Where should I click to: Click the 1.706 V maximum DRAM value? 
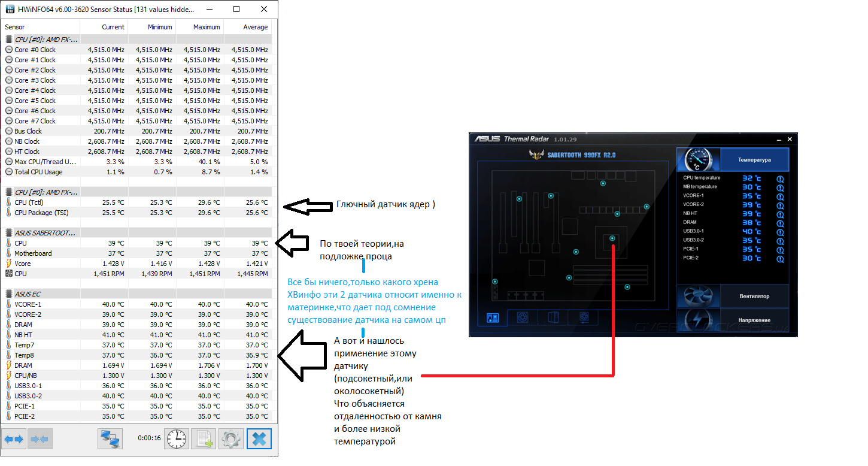tap(210, 365)
